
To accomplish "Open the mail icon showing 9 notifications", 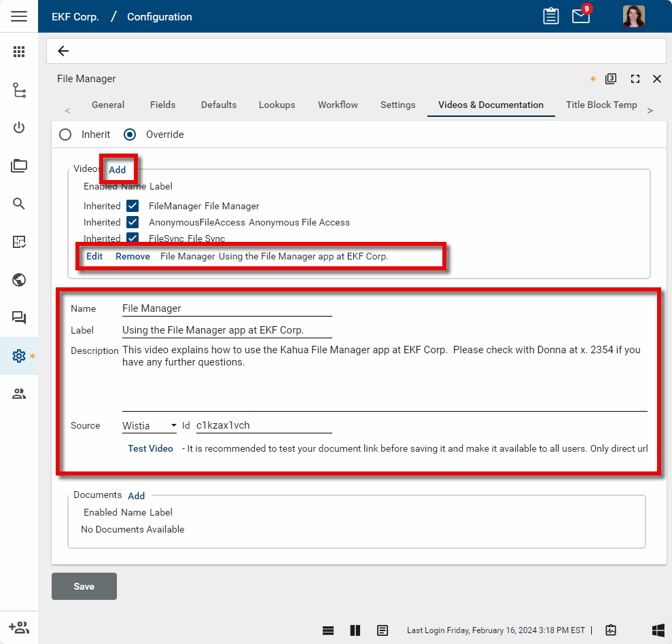I will [580, 16].
